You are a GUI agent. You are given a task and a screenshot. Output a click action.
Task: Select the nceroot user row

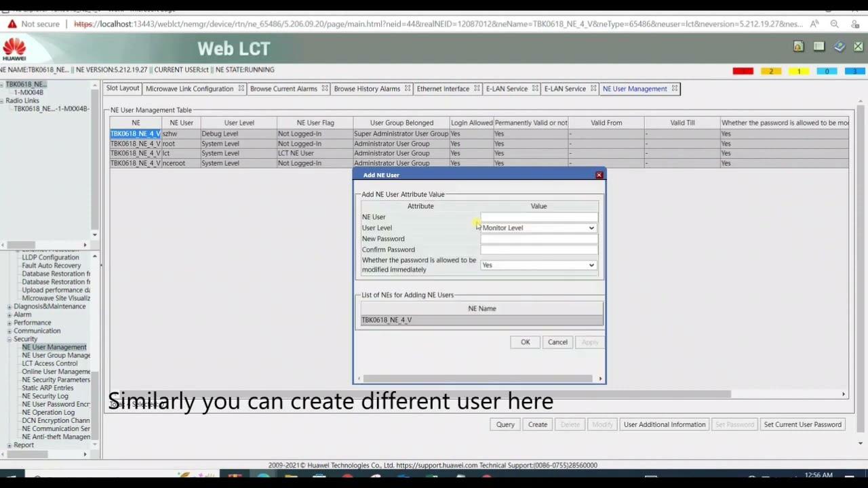pyautogui.click(x=479, y=163)
